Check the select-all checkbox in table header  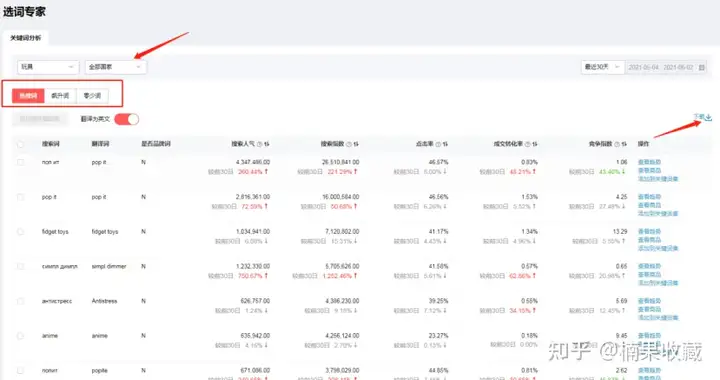(x=20, y=144)
